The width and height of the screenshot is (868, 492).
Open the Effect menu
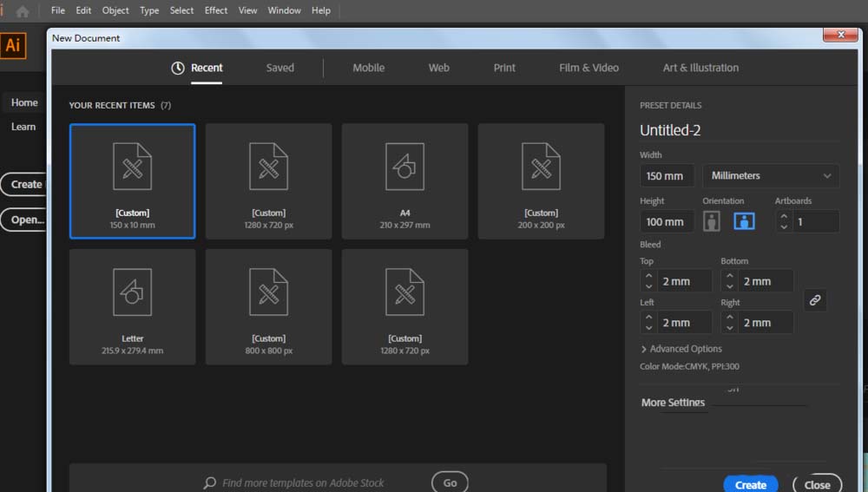216,10
